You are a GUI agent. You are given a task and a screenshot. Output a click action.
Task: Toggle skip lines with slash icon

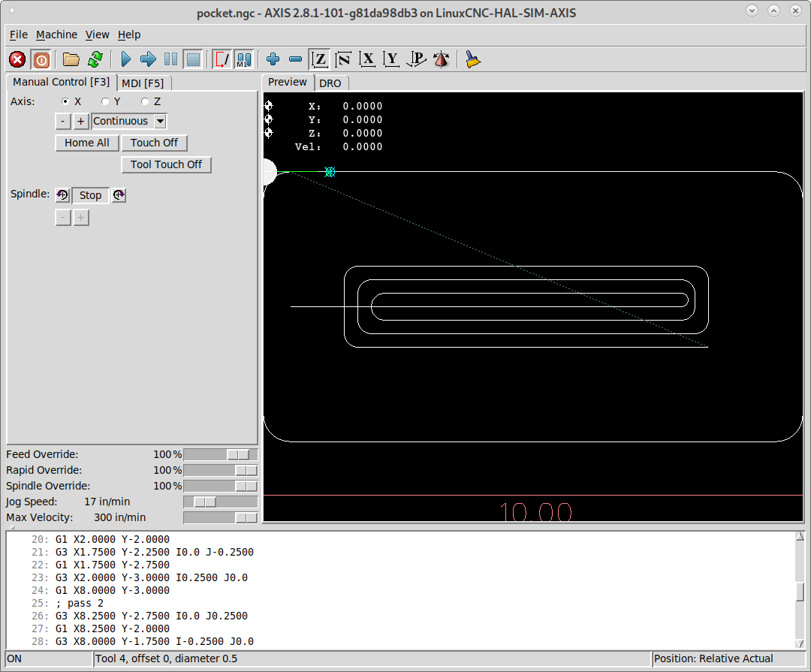tap(222, 59)
